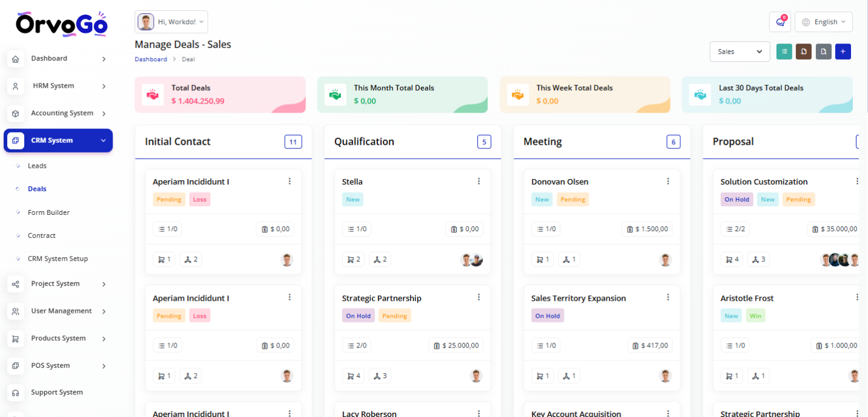The width and height of the screenshot is (868, 417).
Task: Click the Dashboard breadcrumb link
Action: click(151, 59)
